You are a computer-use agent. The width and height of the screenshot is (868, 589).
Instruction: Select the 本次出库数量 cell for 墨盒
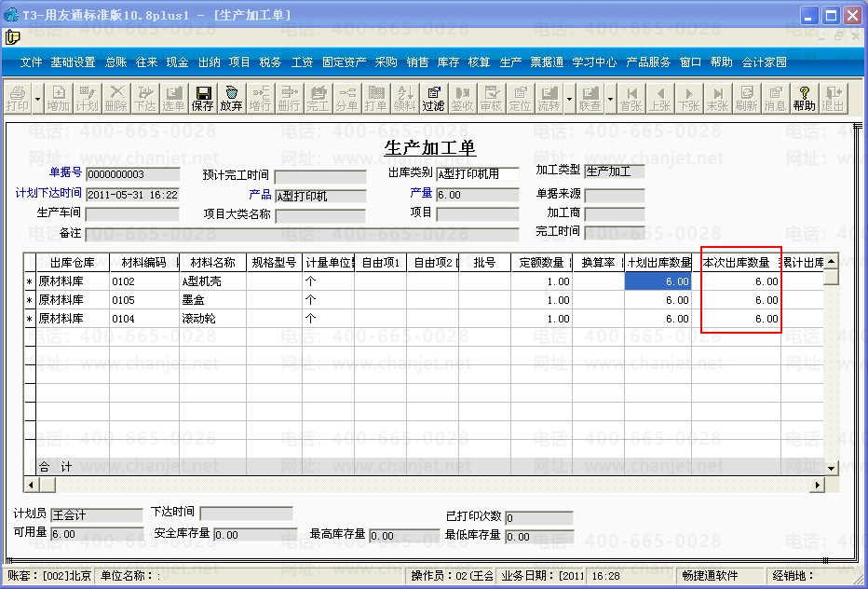pyautogui.click(x=737, y=300)
